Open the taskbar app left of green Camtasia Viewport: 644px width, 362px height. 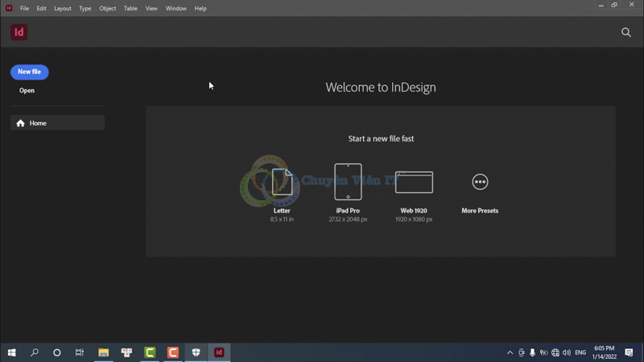pos(126,352)
